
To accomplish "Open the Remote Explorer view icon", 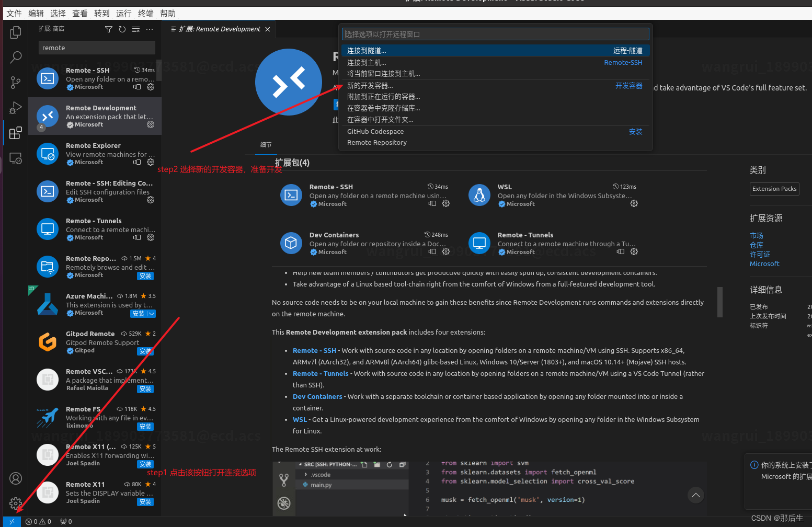I will click(16, 158).
